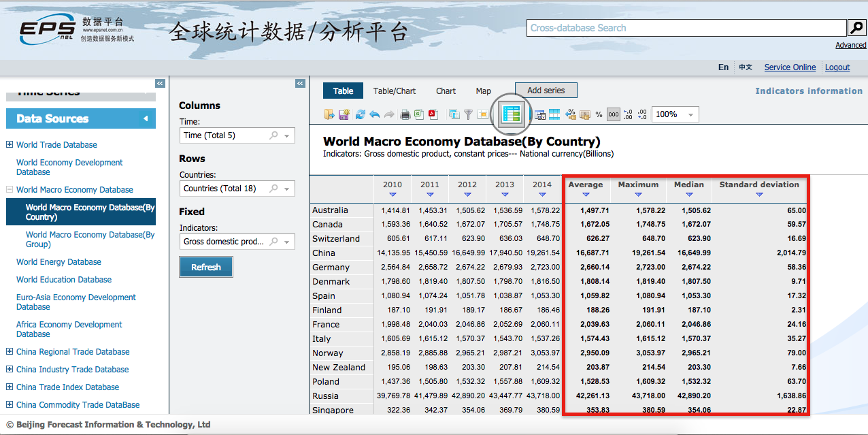Export table to Excel via toolbar icon
The height and width of the screenshot is (435, 868).
pos(419,114)
